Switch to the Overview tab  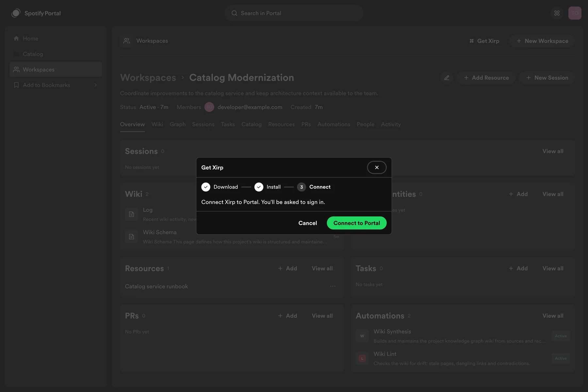132,124
